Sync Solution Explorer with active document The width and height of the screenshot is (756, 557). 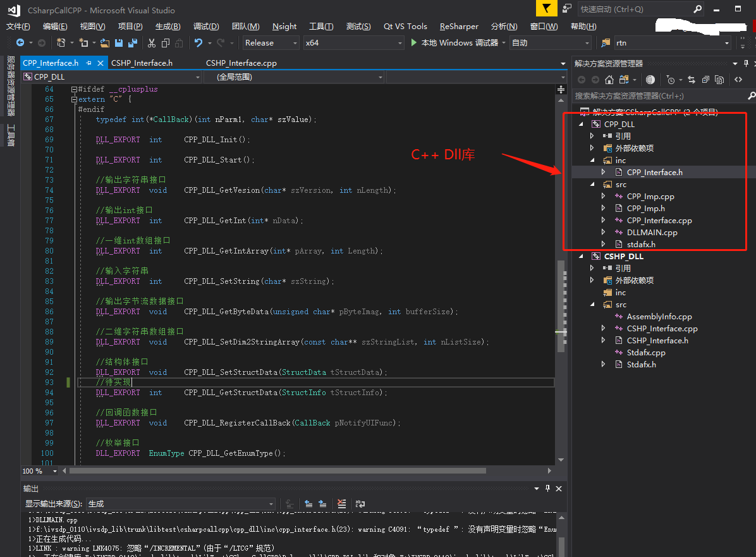(692, 80)
